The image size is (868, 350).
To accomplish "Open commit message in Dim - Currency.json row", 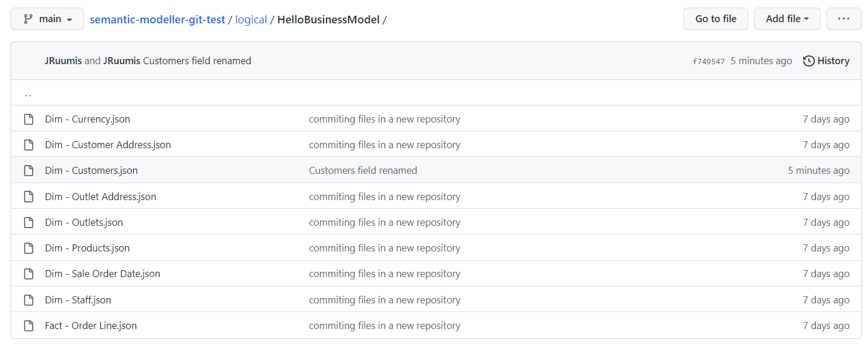I will (384, 119).
